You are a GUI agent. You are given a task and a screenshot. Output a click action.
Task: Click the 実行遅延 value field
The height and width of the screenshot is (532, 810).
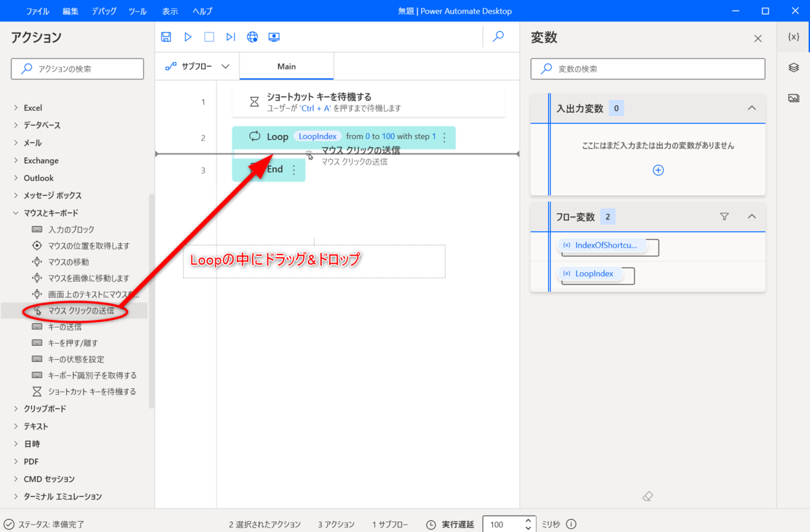[503, 525]
